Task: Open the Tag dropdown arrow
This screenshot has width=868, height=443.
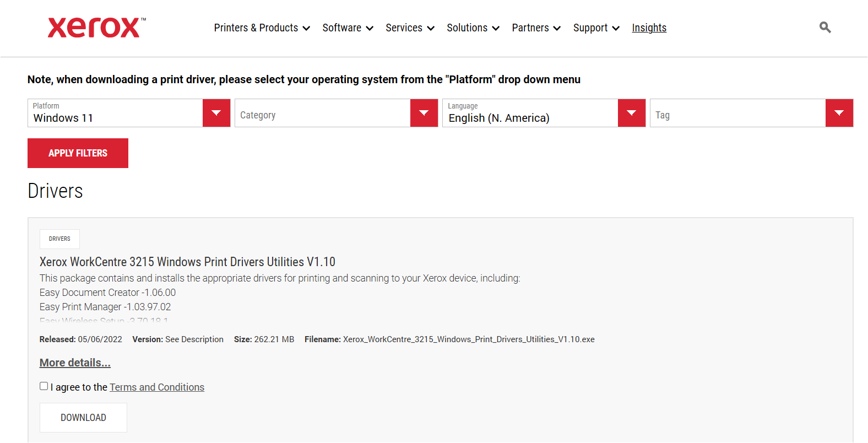Action: pos(839,113)
